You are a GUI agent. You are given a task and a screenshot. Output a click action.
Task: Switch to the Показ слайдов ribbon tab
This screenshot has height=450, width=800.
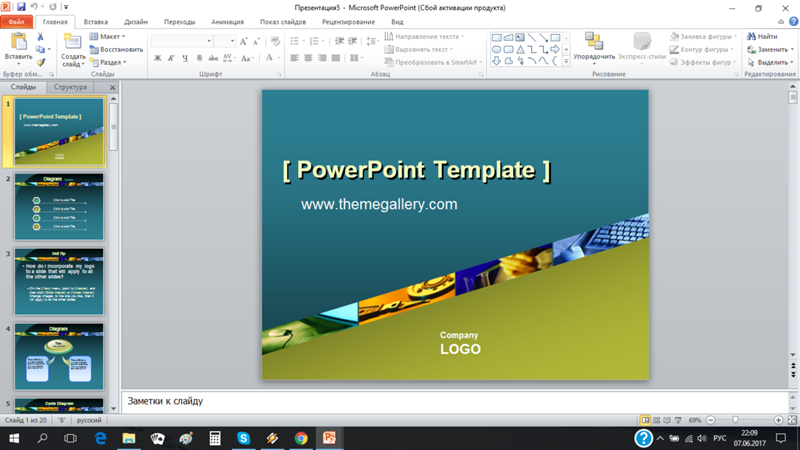[283, 22]
